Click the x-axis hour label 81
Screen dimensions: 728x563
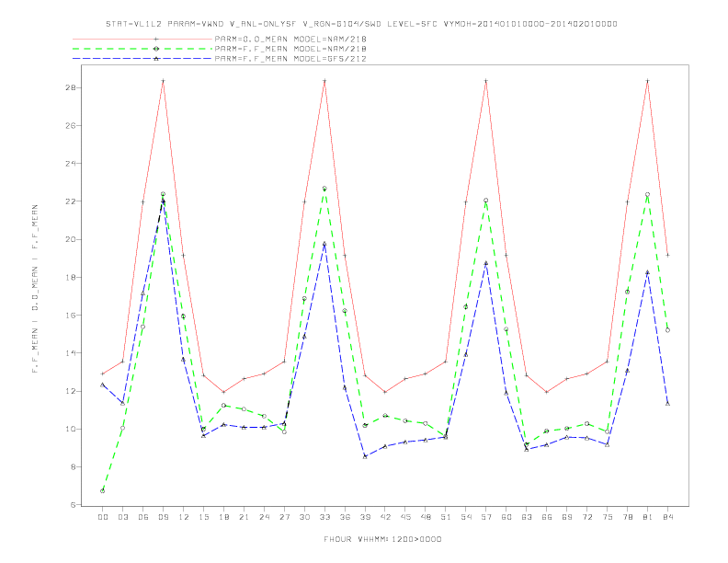coord(648,517)
